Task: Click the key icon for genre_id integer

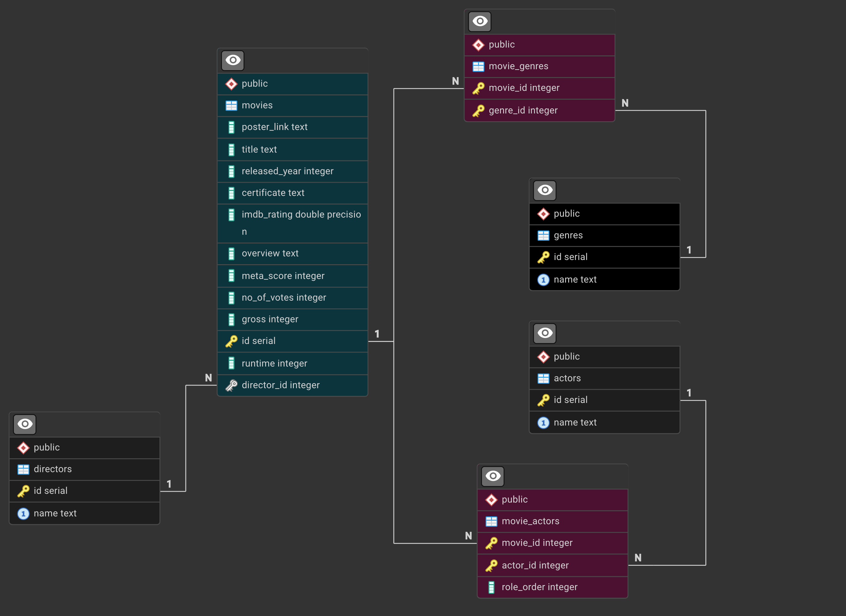Action: click(x=478, y=111)
